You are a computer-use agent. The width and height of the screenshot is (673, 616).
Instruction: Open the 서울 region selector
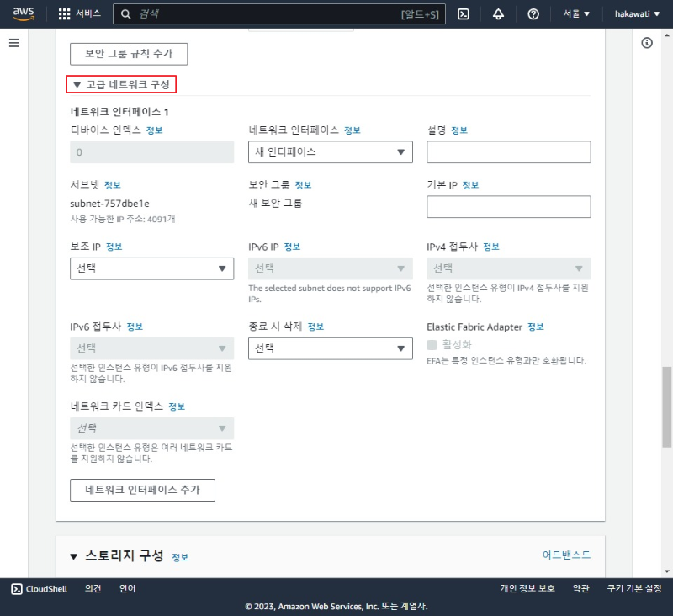[x=572, y=13]
